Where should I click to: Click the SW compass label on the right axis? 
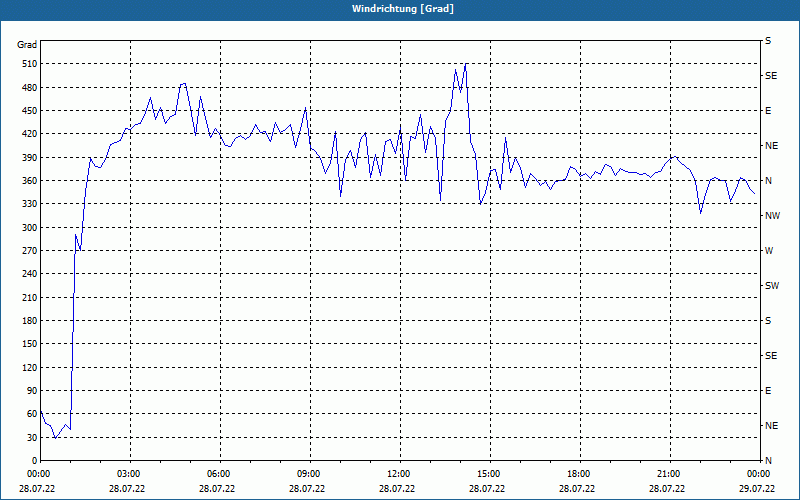tap(772, 286)
